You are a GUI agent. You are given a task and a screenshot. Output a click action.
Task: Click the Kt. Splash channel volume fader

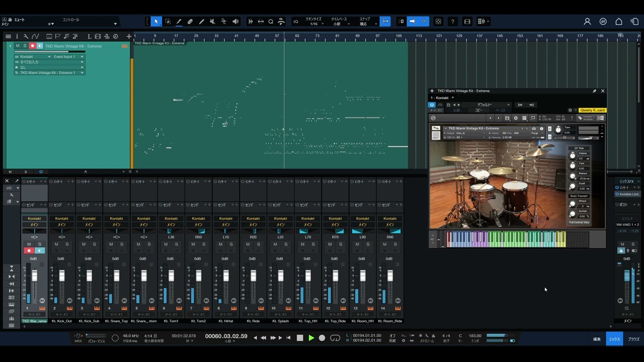point(281,276)
